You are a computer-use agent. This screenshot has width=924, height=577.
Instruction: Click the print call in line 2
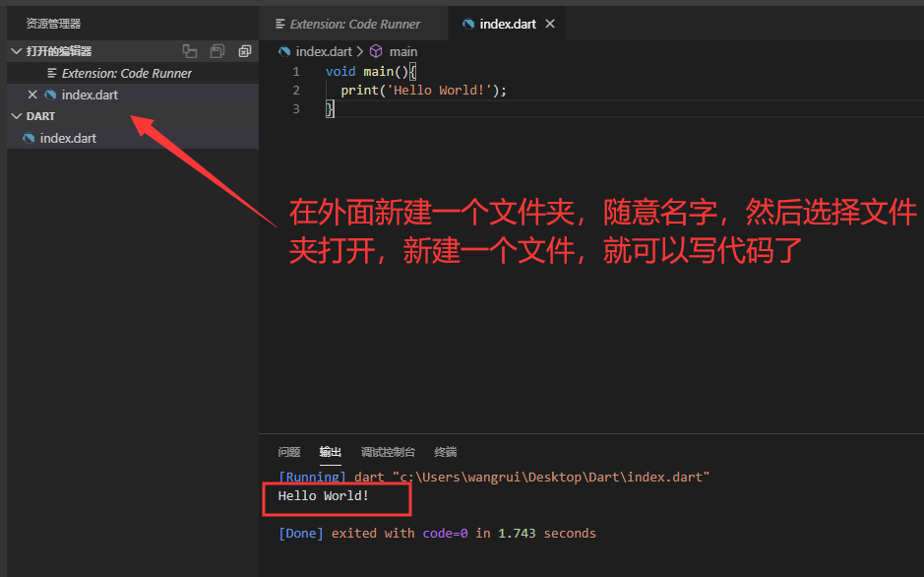pyautogui.click(x=359, y=91)
